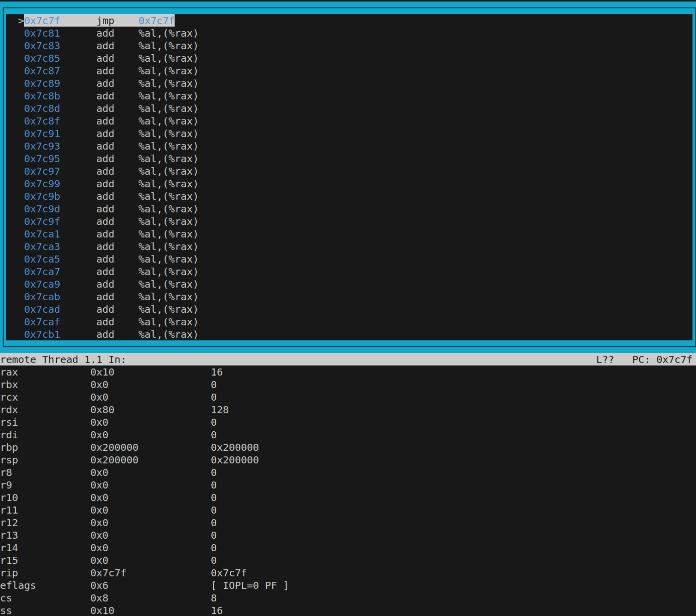Select the rdx register hex value 0x80
This screenshot has height=616, width=696.
pos(102,410)
